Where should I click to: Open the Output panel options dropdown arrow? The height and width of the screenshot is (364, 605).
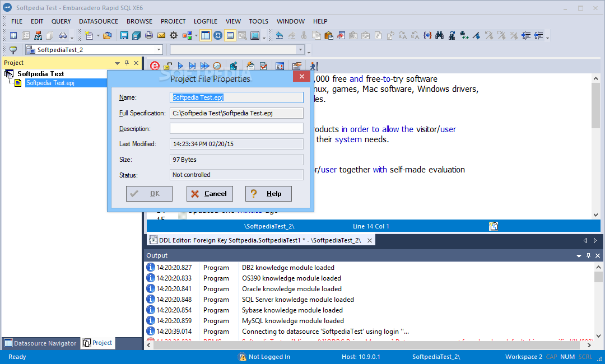click(579, 256)
